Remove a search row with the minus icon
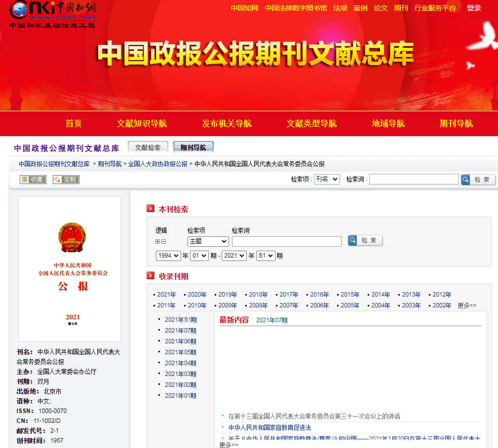This screenshot has width=498, height=448. pyautogui.click(x=164, y=241)
